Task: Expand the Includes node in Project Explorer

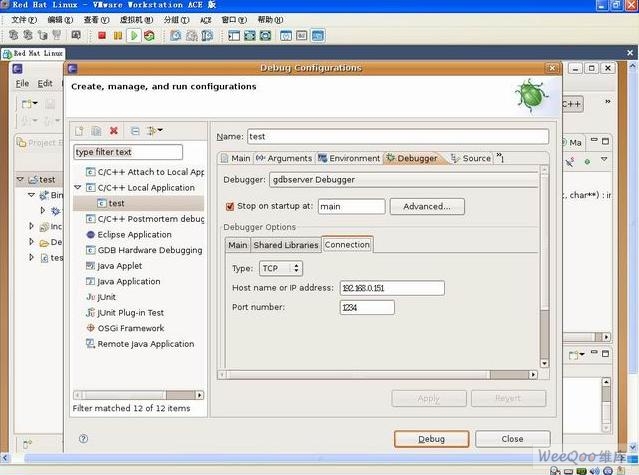Action: point(31,226)
